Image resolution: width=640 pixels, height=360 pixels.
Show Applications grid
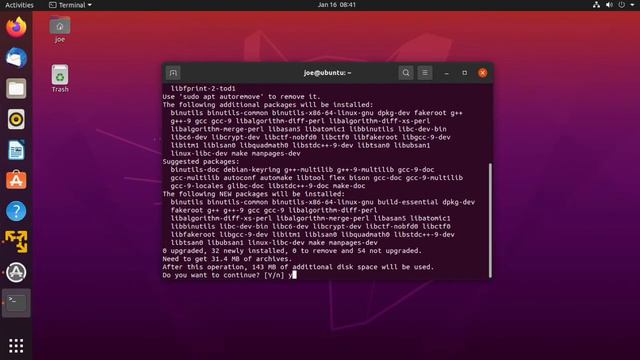(16, 346)
